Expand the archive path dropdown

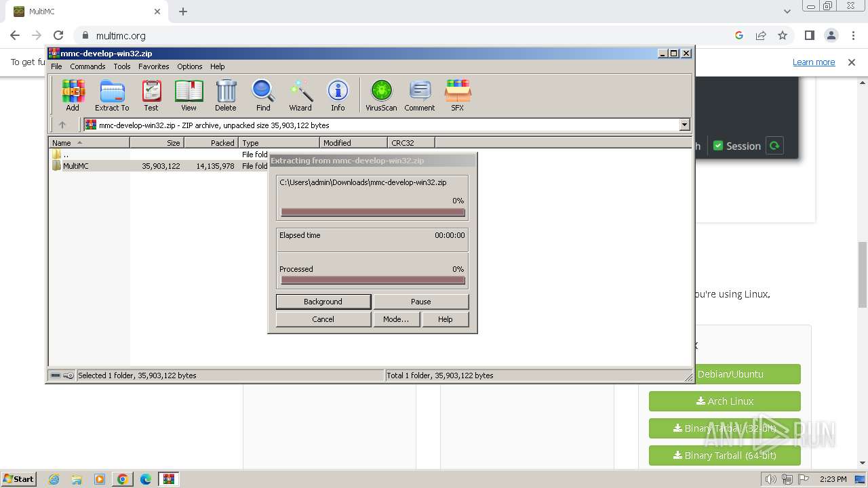coord(684,125)
